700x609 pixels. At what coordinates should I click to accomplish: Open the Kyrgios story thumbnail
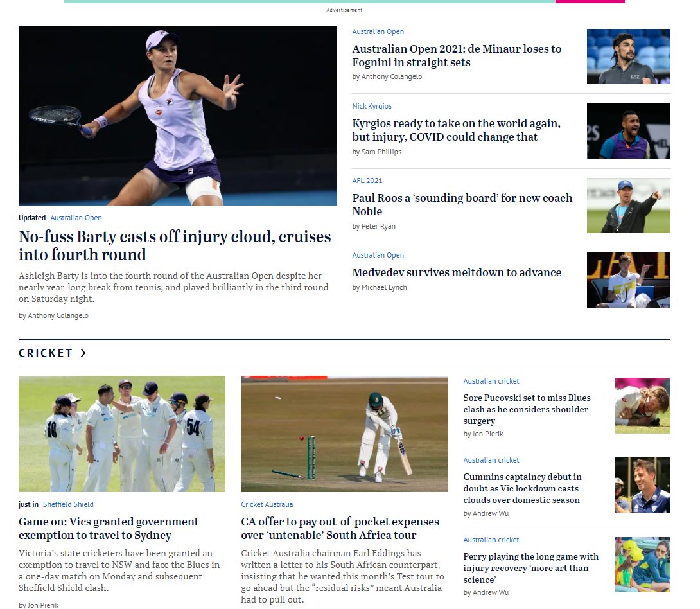628,131
